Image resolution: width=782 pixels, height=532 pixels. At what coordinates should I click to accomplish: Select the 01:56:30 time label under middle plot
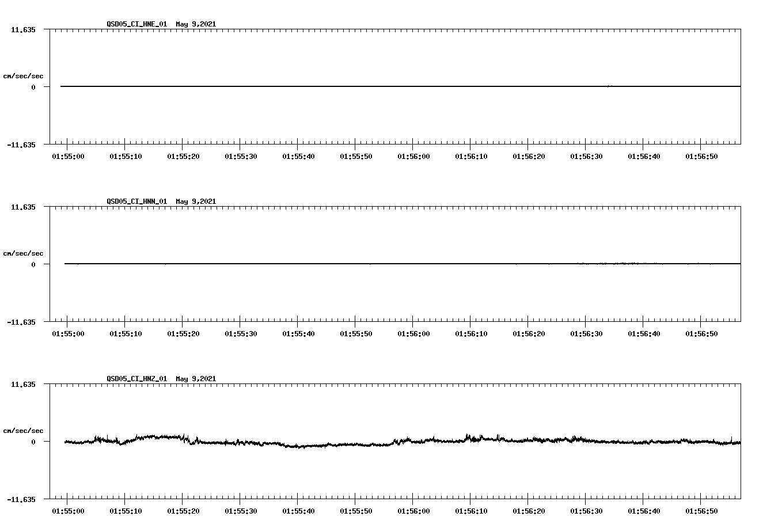(x=586, y=333)
